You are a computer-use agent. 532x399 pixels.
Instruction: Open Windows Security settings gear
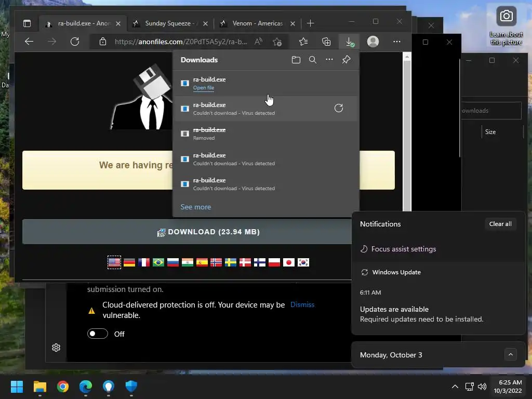point(56,348)
